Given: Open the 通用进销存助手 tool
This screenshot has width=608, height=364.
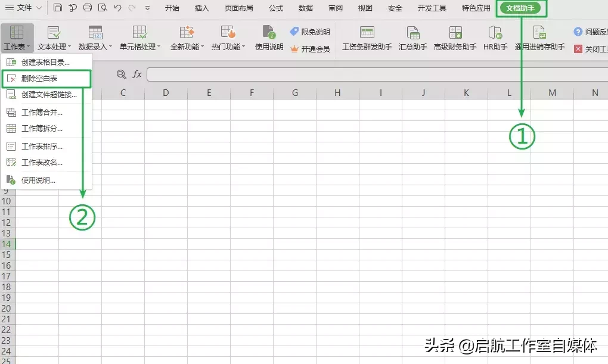Looking at the screenshot, I should click(539, 38).
